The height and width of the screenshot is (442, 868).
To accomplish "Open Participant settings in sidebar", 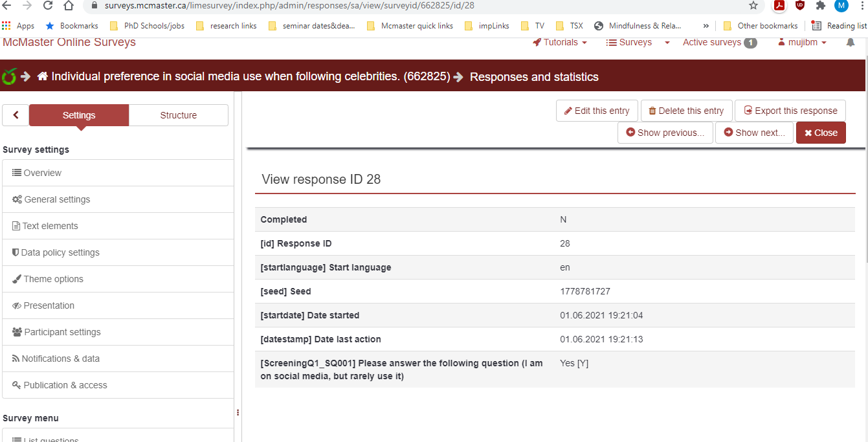I will tap(62, 332).
